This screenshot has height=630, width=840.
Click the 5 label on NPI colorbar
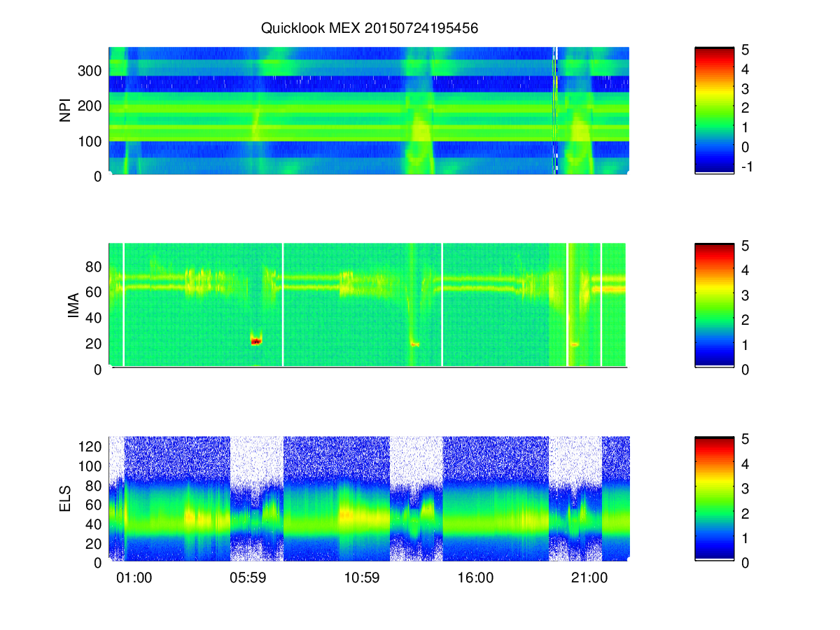point(745,50)
